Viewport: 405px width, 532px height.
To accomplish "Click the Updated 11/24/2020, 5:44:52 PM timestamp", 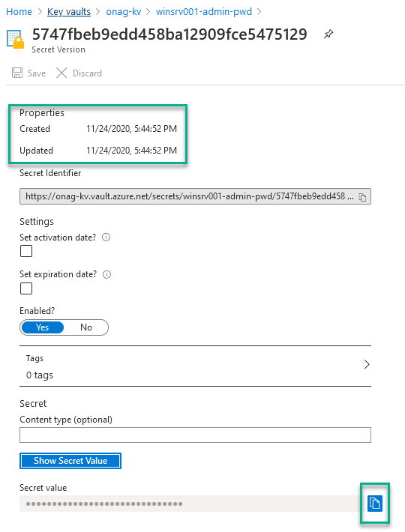I will (x=132, y=151).
